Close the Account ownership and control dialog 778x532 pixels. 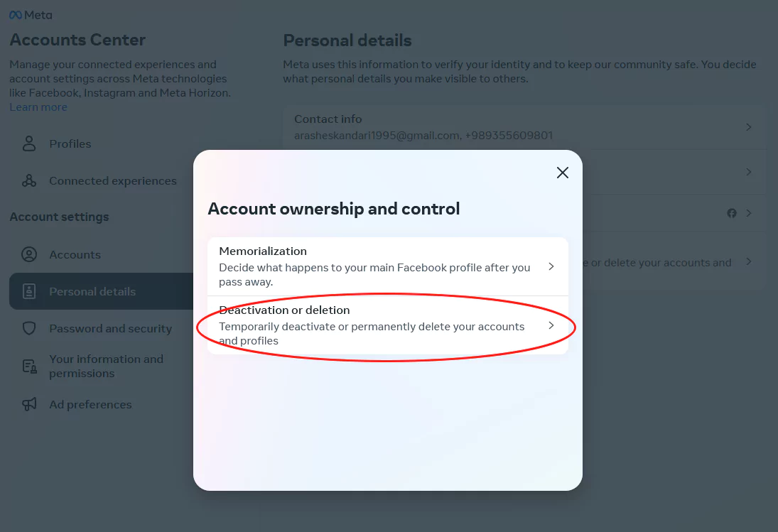click(x=563, y=173)
